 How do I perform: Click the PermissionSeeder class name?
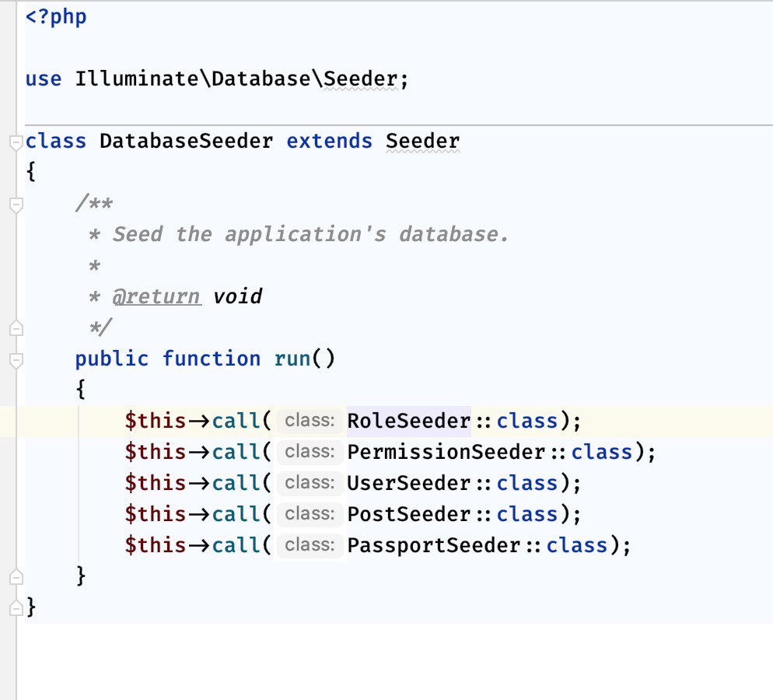pyautogui.click(x=446, y=452)
